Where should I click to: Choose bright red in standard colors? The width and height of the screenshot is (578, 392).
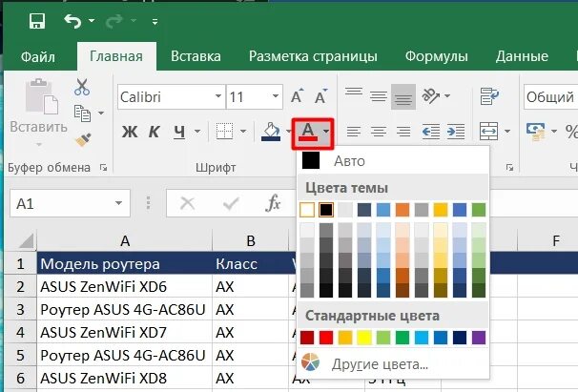coord(326,338)
